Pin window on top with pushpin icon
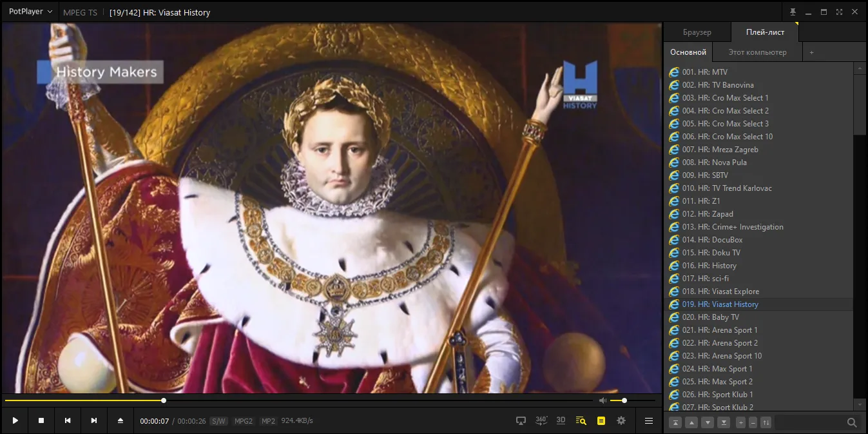This screenshot has height=434, width=868. click(793, 12)
